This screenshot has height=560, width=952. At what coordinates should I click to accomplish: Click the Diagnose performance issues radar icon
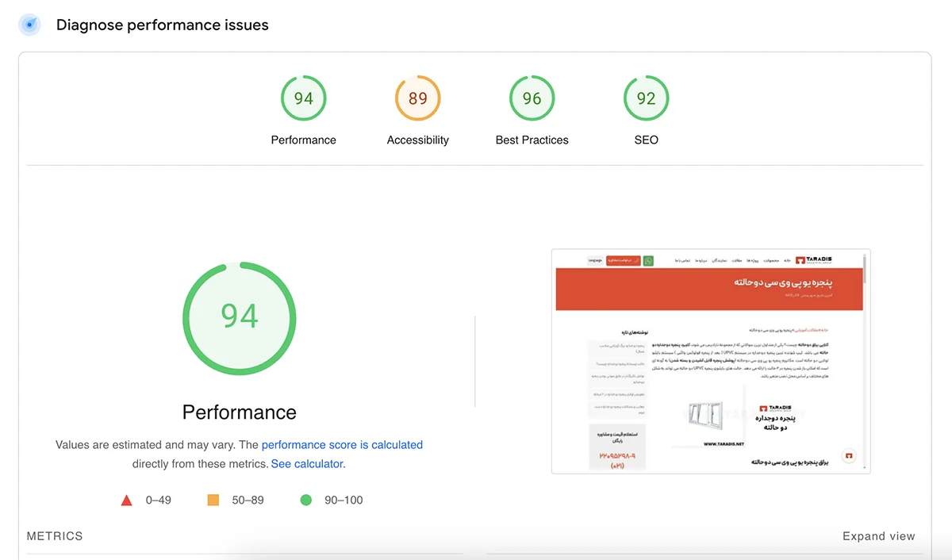(29, 25)
